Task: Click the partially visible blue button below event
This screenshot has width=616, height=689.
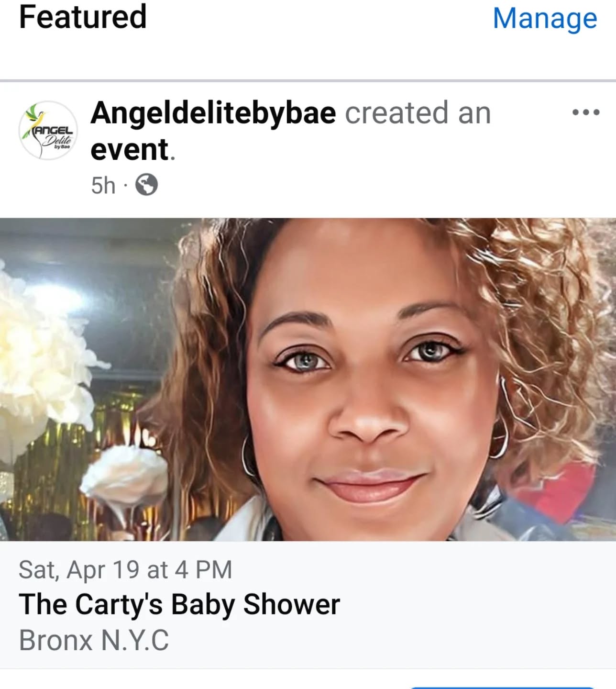Action: coord(502,687)
